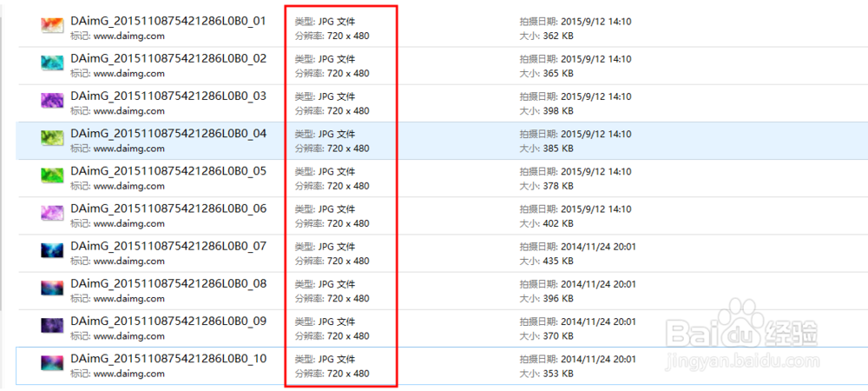Screen dimensions: 868x391
Task: Click file name DAimG_2015110875421286L0B0_03
Action: 169,97
